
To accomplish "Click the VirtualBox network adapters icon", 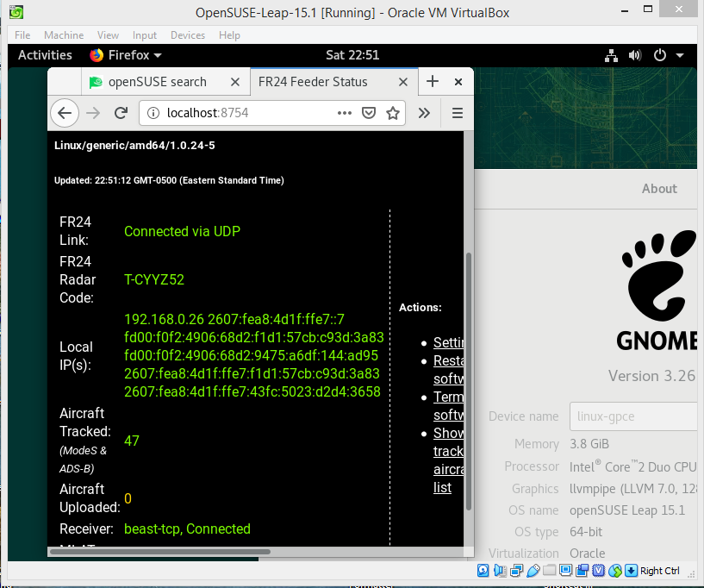I will 516,571.
